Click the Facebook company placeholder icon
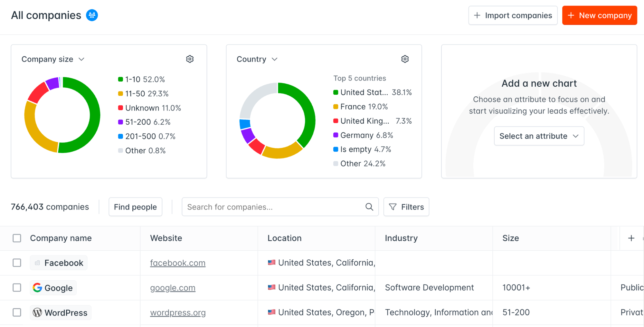The image size is (644, 327). (x=37, y=263)
